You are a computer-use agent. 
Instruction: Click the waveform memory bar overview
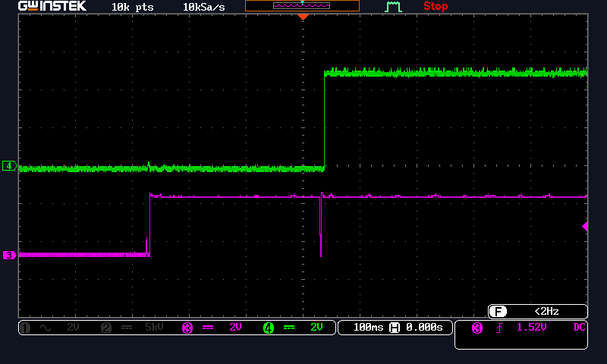pyautogui.click(x=302, y=6)
